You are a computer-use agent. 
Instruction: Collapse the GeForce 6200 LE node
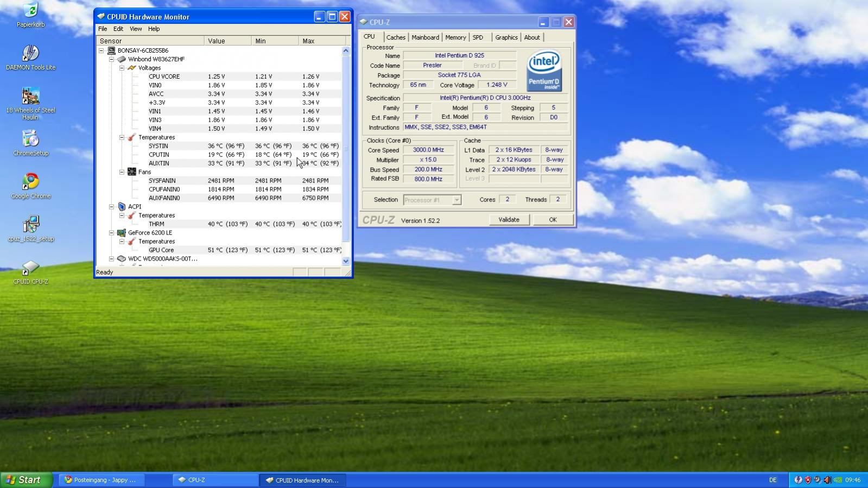point(111,233)
